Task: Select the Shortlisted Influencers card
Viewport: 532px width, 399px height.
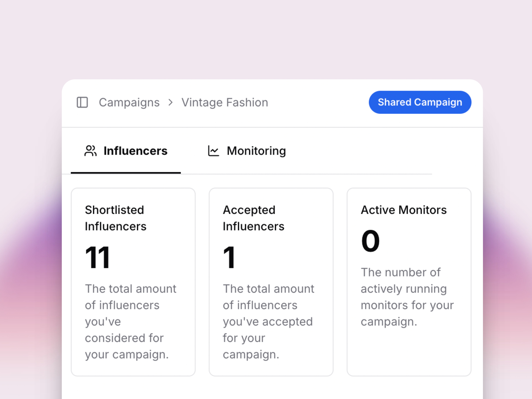Action: (x=133, y=282)
